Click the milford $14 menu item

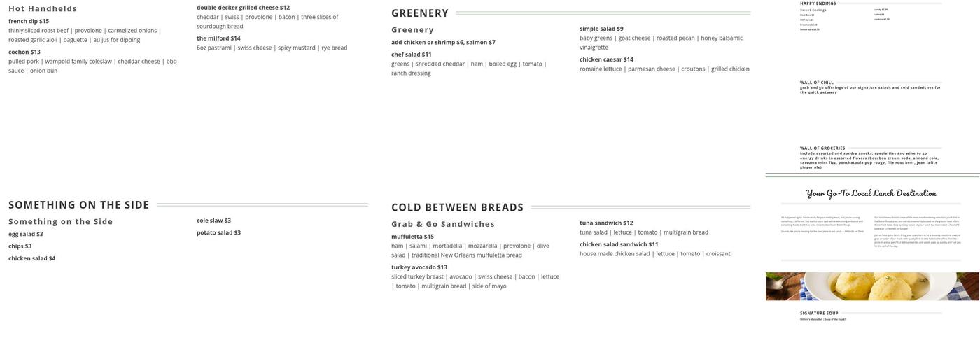click(218, 38)
